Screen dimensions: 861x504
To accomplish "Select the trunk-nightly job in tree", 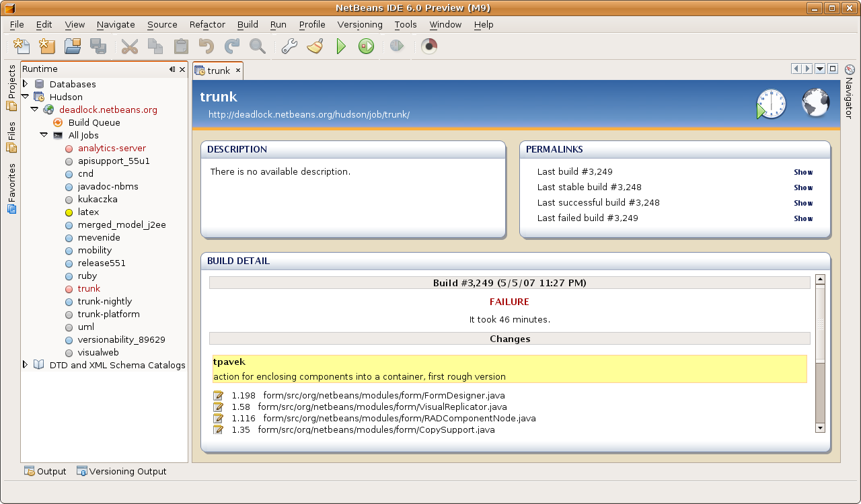I will [104, 301].
